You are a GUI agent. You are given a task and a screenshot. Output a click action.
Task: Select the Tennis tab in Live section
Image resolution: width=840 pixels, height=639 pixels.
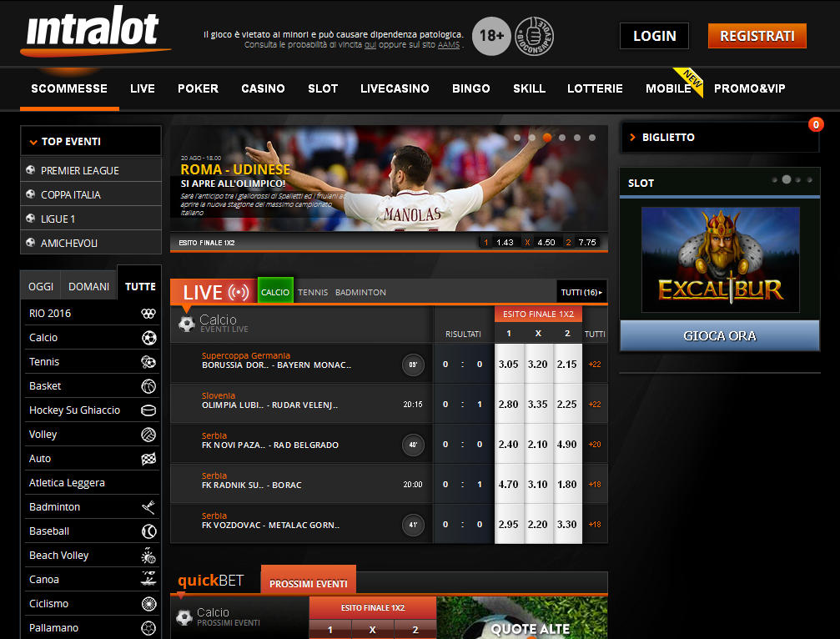[x=313, y=293]
